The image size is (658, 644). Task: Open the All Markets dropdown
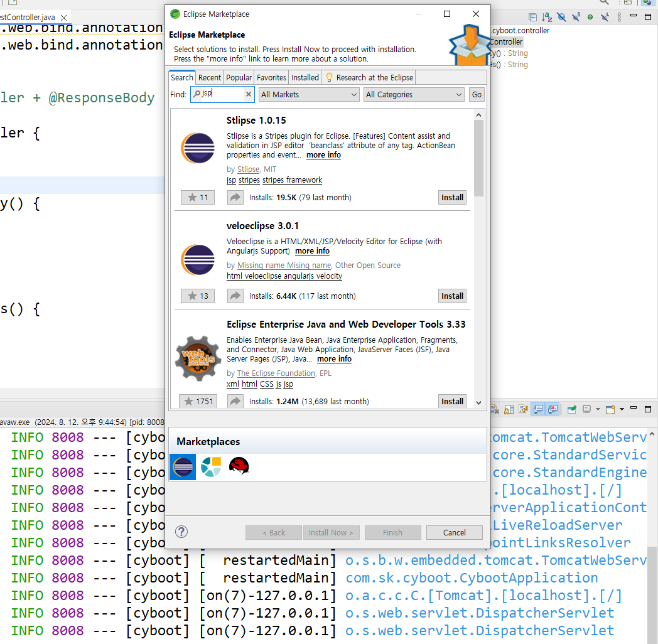point(309,94)
